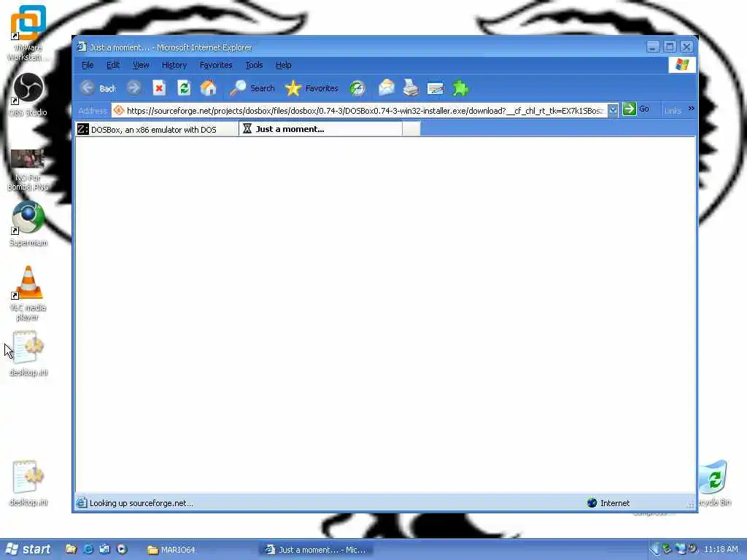The width and height of the screenshot is (747, 560).
Task: Stop page loading with red X icon
Action: pos(158,88)
